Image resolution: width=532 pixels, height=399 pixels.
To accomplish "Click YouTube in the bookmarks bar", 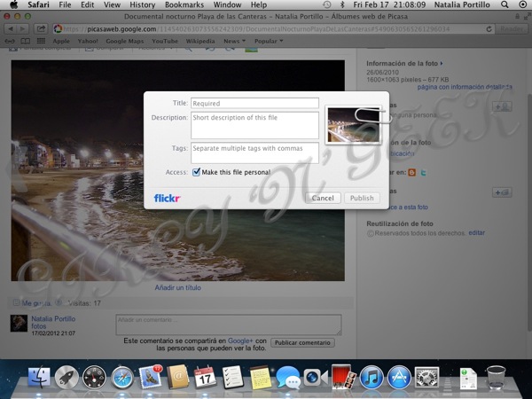I will [x=165, y=41].
